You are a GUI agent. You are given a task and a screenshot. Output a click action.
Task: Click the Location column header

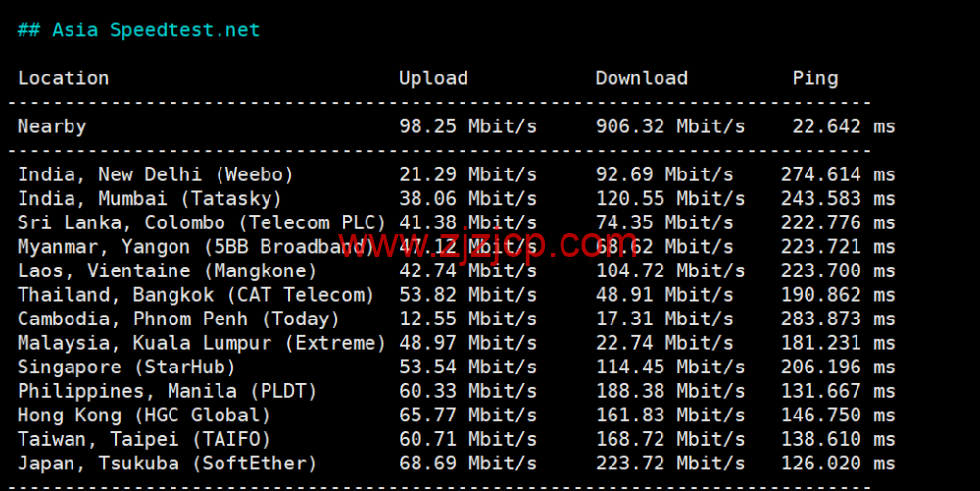click(x=63, y=78)
